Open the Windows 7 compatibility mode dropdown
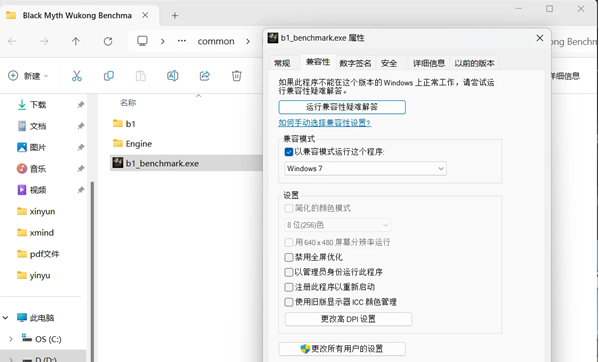The height and width of the screenshot is (362, 599). (x=365, y=168)
